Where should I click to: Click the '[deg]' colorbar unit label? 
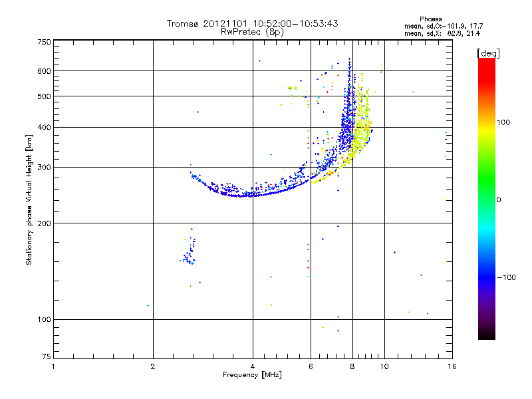coord(488,53)
